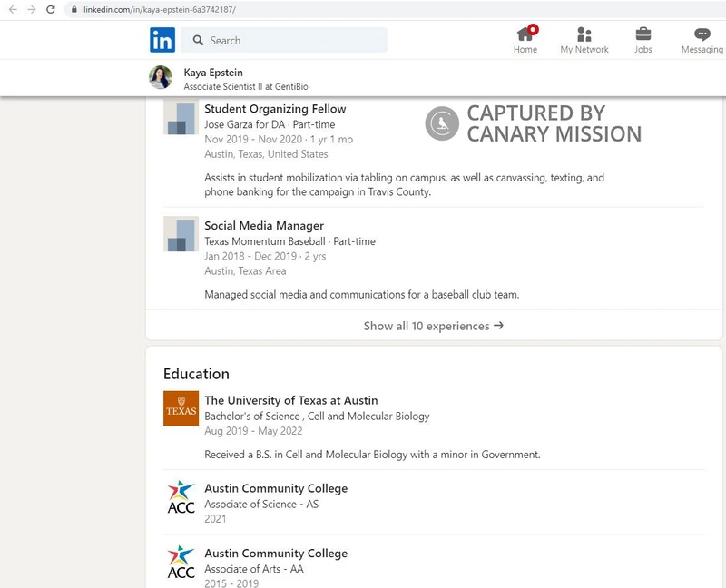
Task: Open the University of Texas at Austin logo
Action: point(181,408)
